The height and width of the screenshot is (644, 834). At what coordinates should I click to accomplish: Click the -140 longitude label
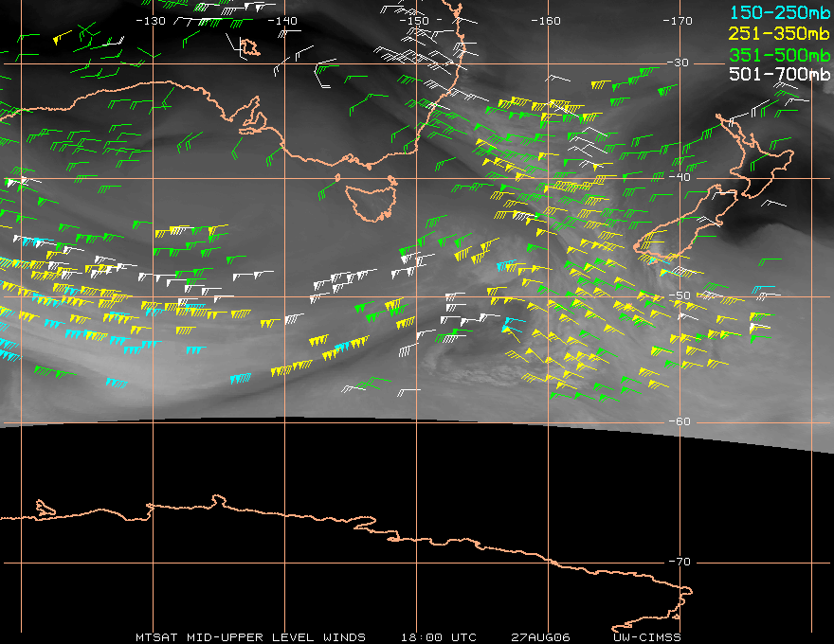[282, 21]
